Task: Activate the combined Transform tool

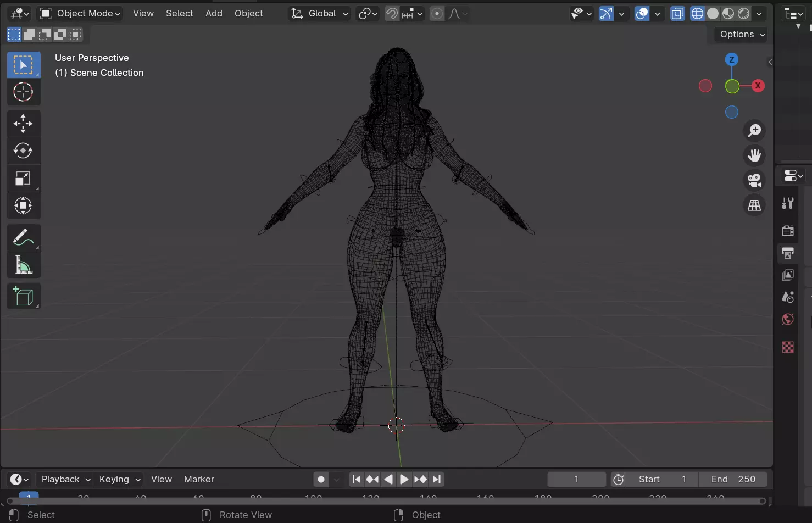Action: [x=24, y=205]
